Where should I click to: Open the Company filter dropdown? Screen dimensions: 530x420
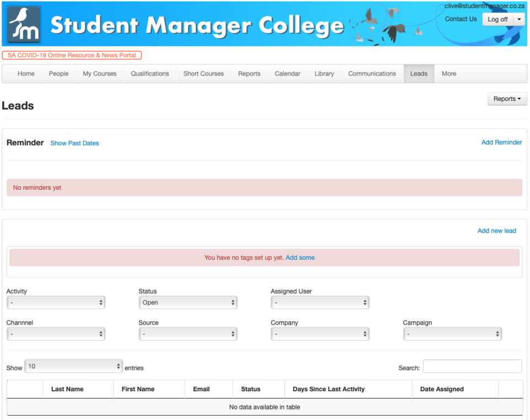click(x=320, y=334)
